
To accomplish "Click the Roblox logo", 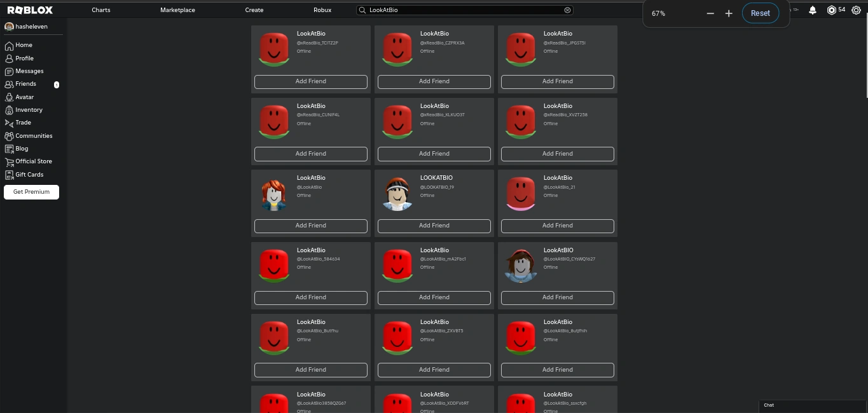I will (30, 10).
